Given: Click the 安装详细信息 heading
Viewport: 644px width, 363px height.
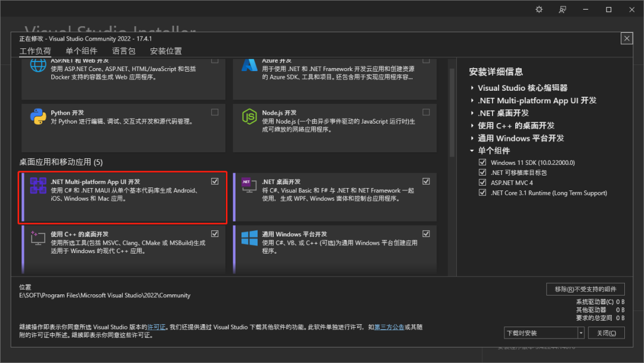Looking at the screenshot, I should (496, 72).
